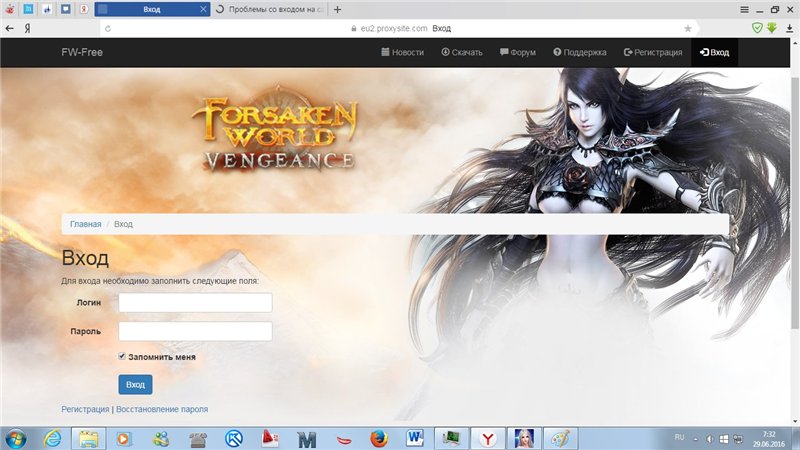The width and height of the screenshot is (800, 450).
Task: Reload the page with the refresh icon
Action: [108, 29]
